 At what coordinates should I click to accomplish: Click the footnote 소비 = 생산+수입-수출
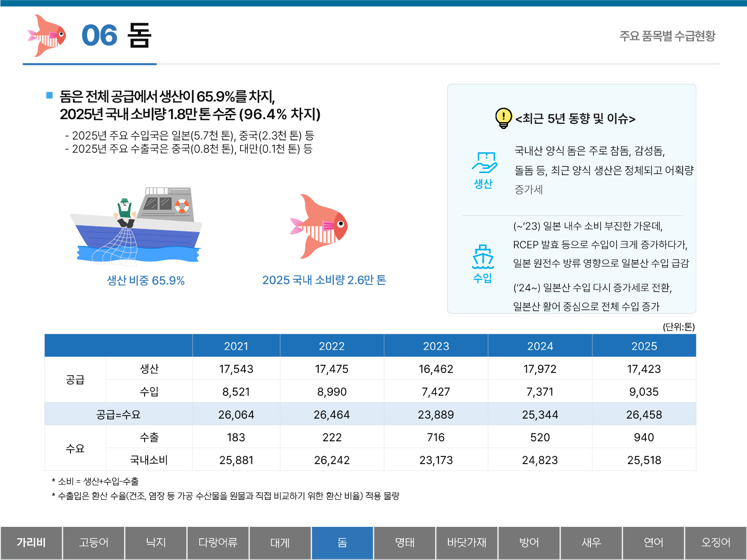(x=95, y=481)
